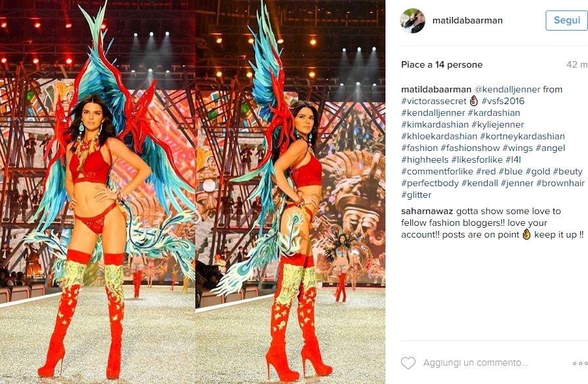The width and height of the screenshot is (588, 384).
Task: Click the post timestamp 42 m
Action: coord(577,65)
